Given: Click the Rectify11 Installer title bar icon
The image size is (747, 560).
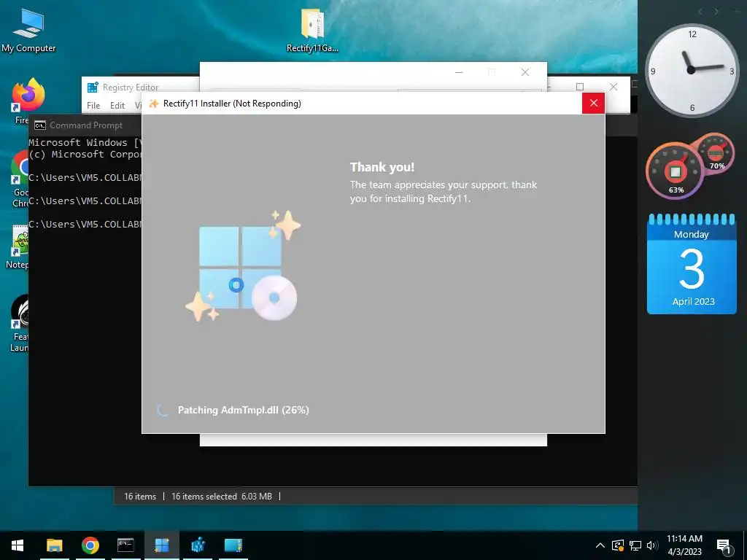Looking at the screenshot, I should 154,104.
